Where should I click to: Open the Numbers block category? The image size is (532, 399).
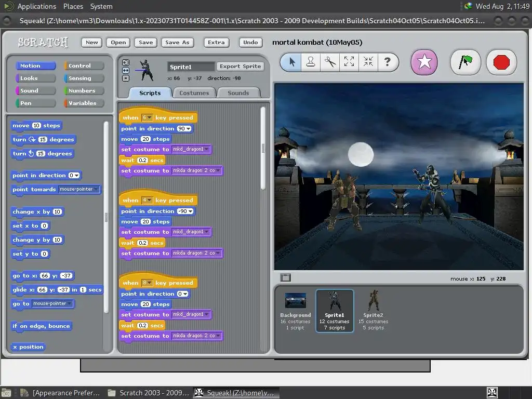(84, 90)
